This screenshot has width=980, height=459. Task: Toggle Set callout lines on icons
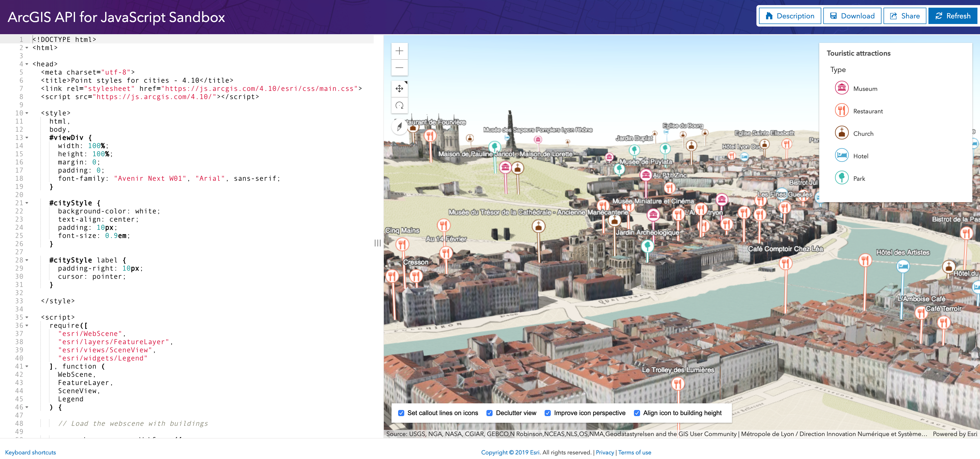(401, 413)
